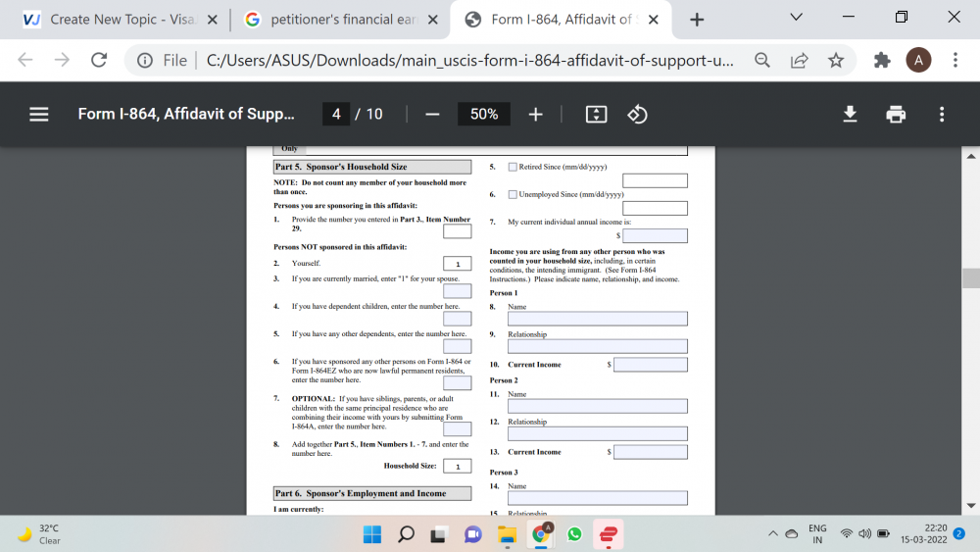Image resolution: width=980 pixels, height=552 pixels.
Task: Select the Form I-864 Affidavit tab
Action: coord(561,20)
